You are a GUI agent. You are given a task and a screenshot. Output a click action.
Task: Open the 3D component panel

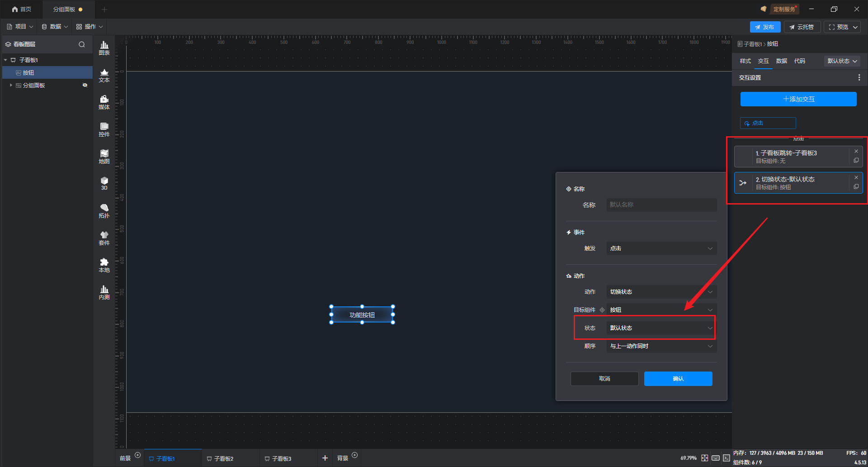[104, 183]
